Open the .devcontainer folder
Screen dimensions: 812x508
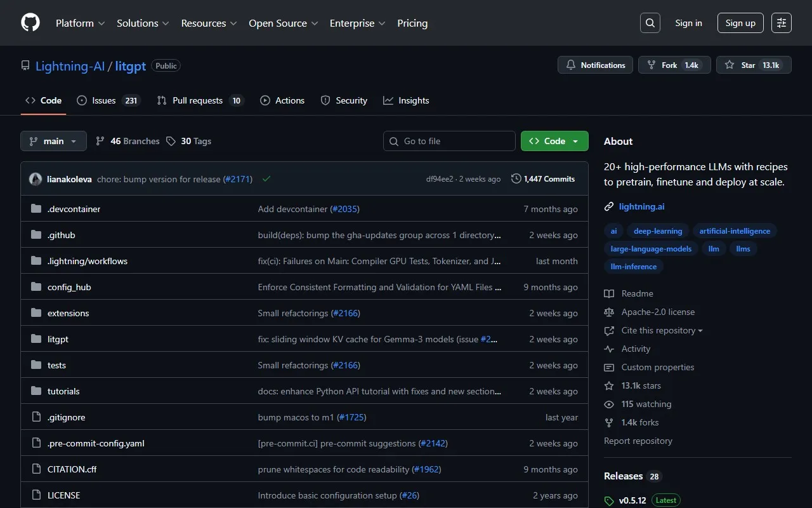74,209
